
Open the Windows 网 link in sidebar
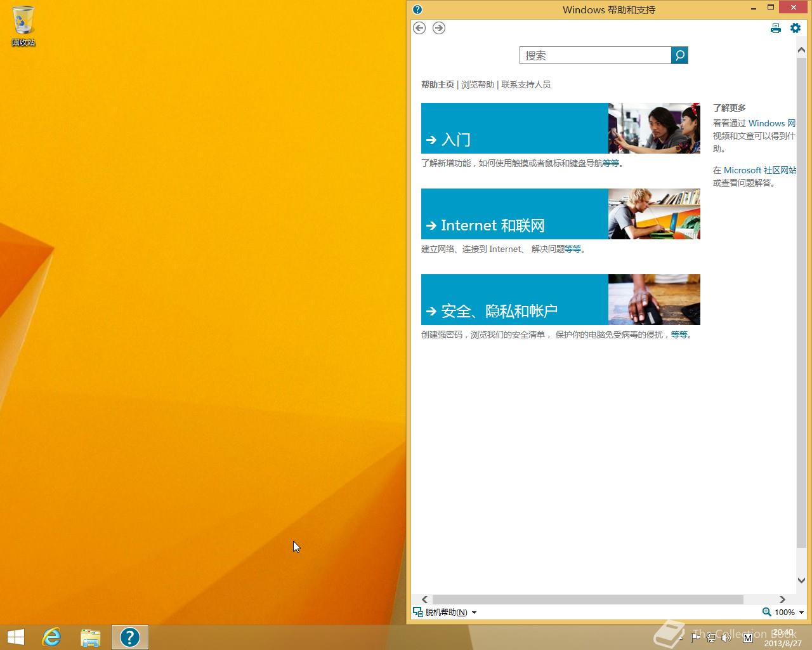point(772,123)
